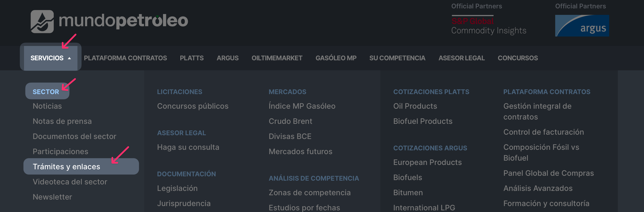
Task: Click COTIZACIONES ARGUS heading
Action: [430, 148]
